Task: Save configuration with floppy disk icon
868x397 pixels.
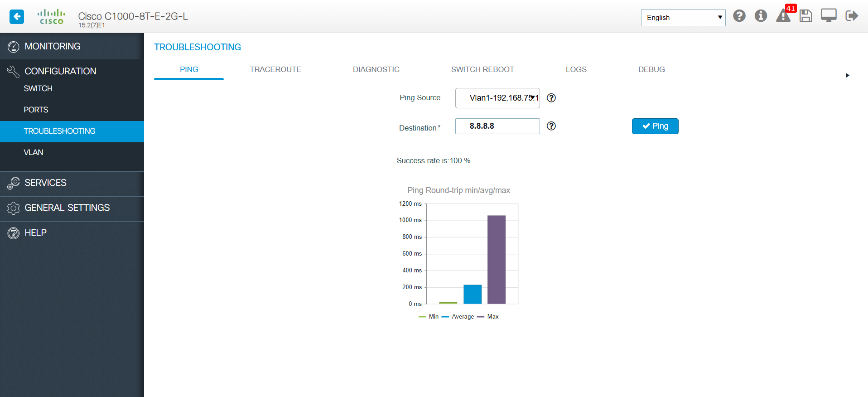Action: pos(806,16)
